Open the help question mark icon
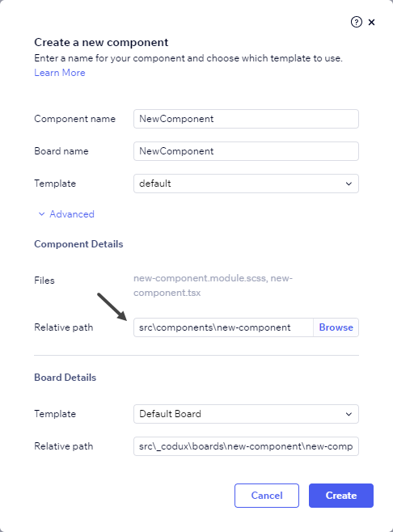Viewport: 393px width, 532px height. click(357, 22)
